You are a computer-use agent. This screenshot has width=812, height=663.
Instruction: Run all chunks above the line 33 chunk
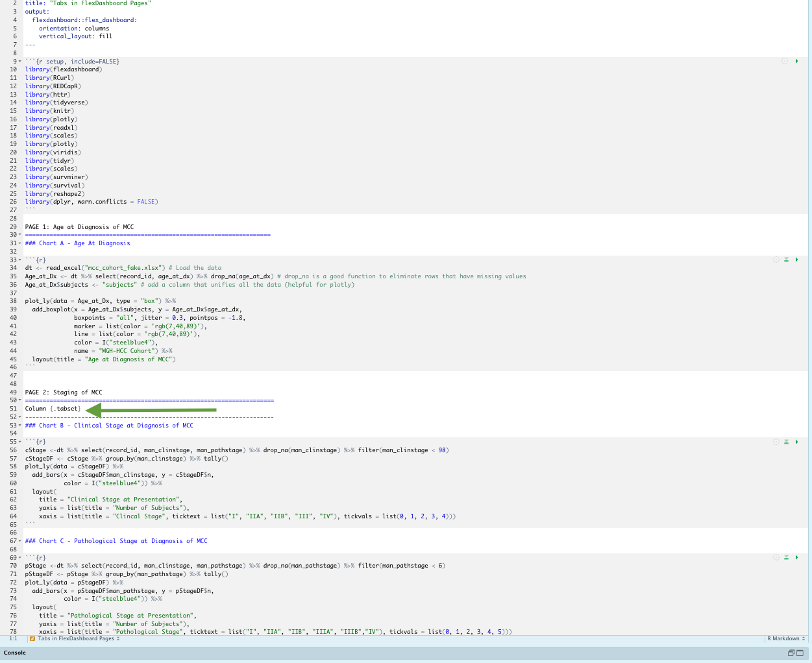tap(786, 259)
